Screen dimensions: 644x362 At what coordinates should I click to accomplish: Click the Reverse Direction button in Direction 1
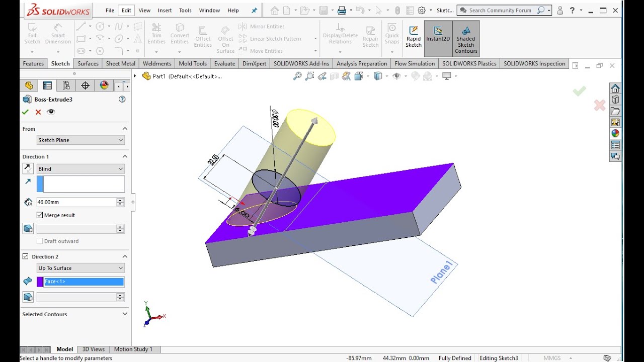pos(28,169)
